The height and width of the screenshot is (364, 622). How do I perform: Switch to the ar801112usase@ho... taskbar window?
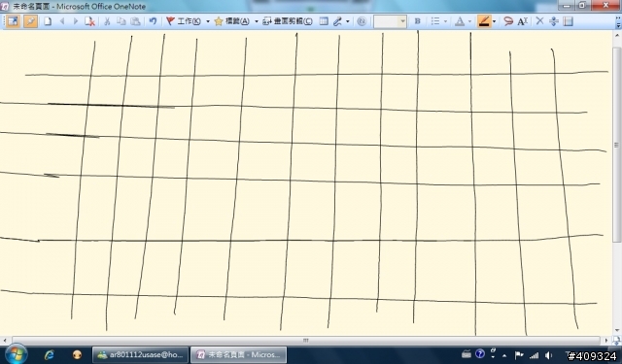[x=140, y=354]
